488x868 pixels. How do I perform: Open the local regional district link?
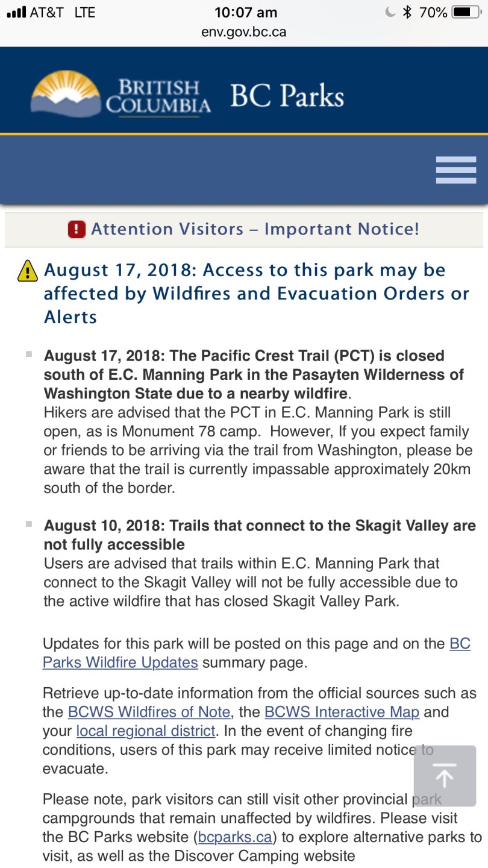(145, 731)
